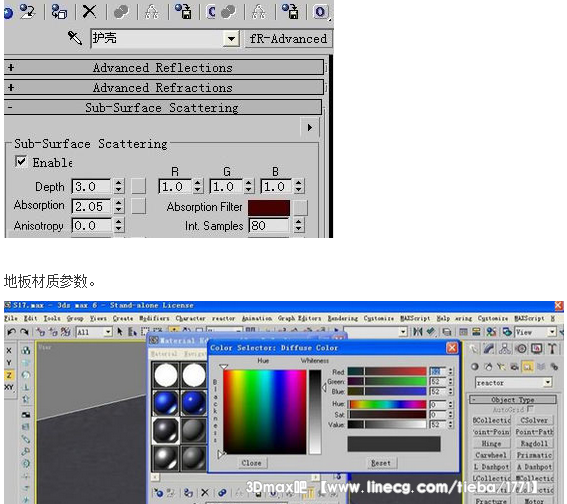567x504 pixels.
Task: Click the Depth spinner arrows
Action: coord(119,187)
